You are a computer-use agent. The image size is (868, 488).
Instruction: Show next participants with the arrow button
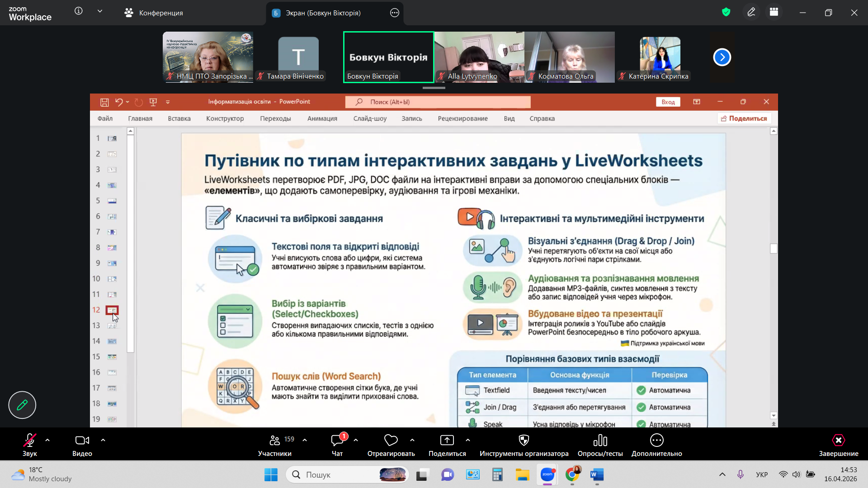[x=722, y=57]
